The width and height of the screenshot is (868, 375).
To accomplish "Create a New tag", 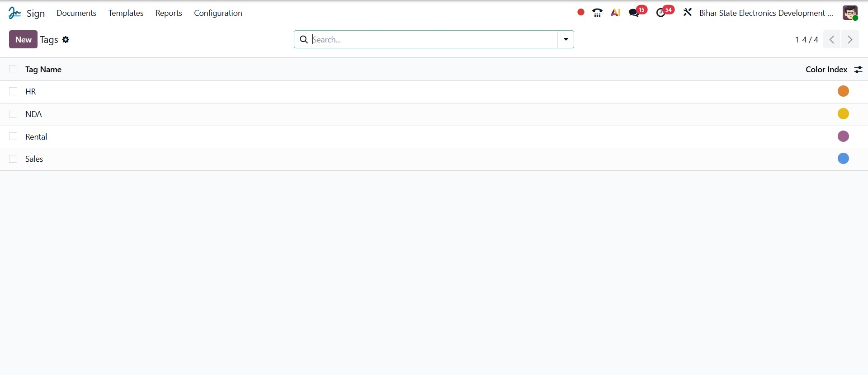I will [23, 39].
